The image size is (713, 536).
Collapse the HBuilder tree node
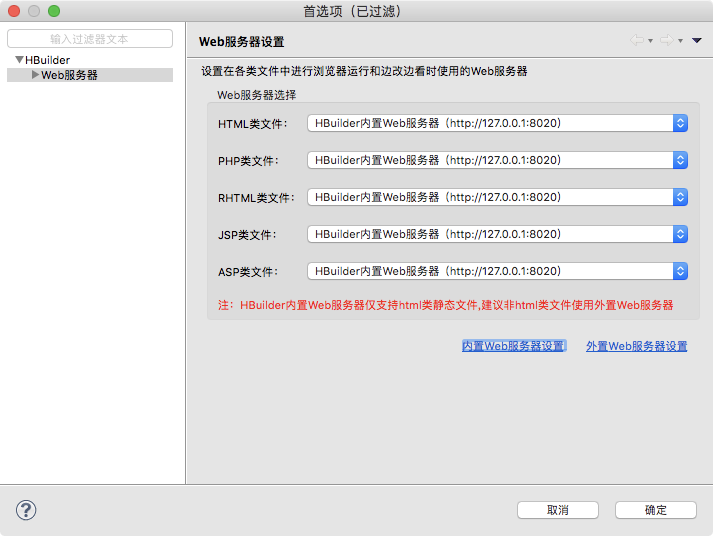point(19,60)
